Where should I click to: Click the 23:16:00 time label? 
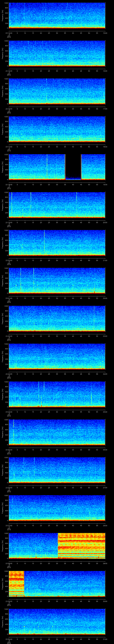click(x=9, y=109)
